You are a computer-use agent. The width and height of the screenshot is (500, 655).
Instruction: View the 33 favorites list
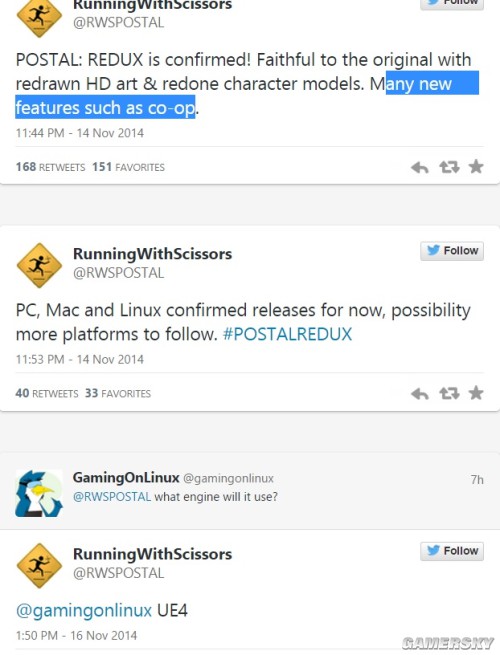point(118,394)
